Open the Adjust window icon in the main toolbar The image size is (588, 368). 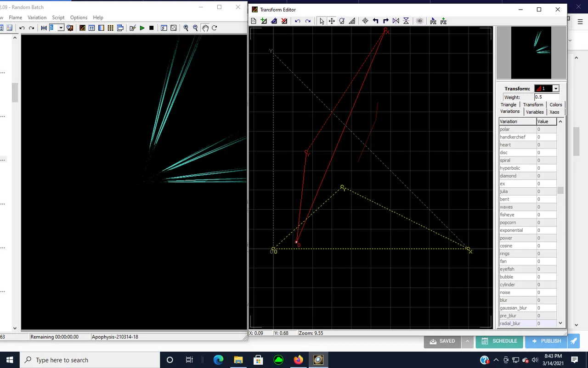(x=91, y=28)
